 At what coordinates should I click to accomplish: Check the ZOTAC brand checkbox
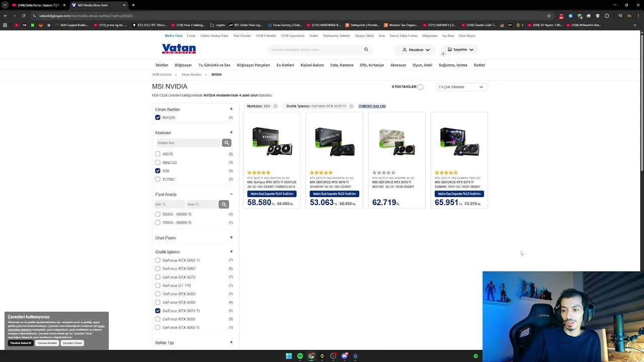pos(157,179)
